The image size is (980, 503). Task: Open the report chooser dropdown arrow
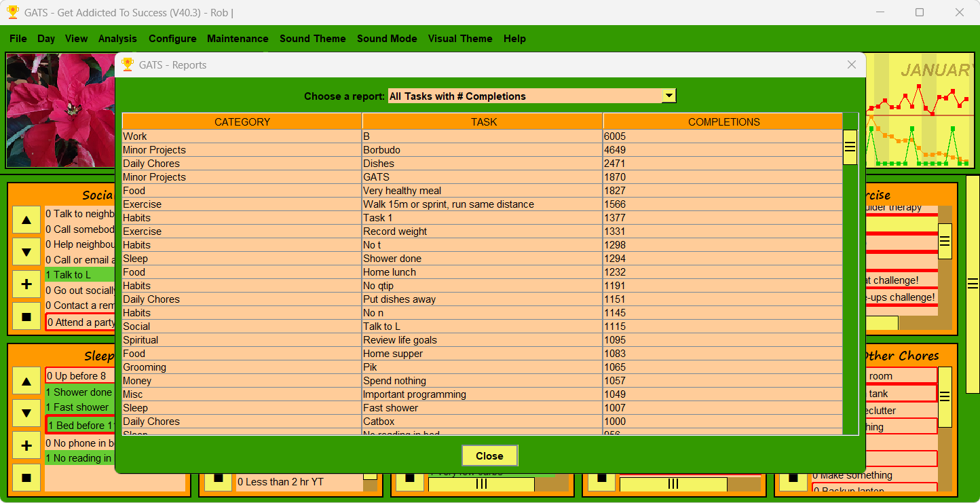(x=669, y=96)
